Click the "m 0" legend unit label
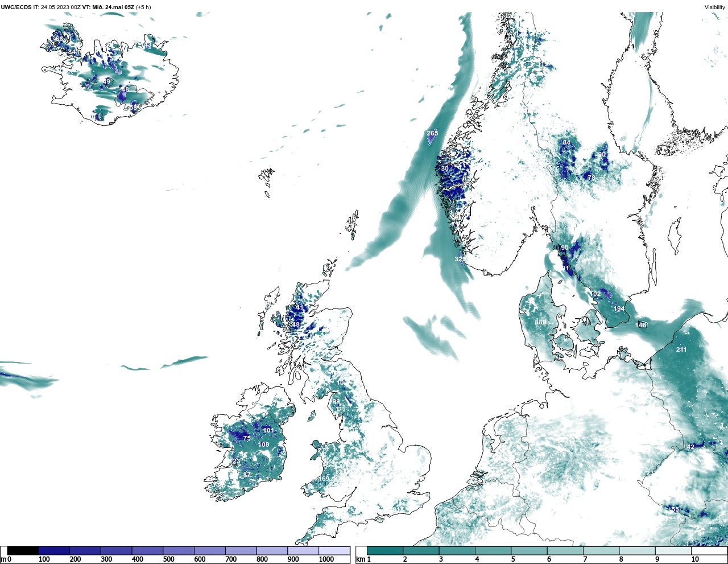The height and width of the screenshot is (564, 728). coord(6,559)
